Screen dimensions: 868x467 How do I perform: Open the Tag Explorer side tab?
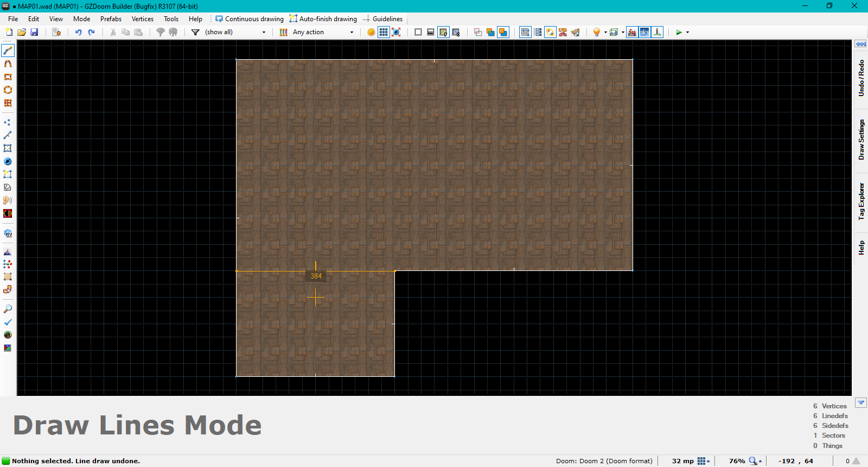coord(861,201)
